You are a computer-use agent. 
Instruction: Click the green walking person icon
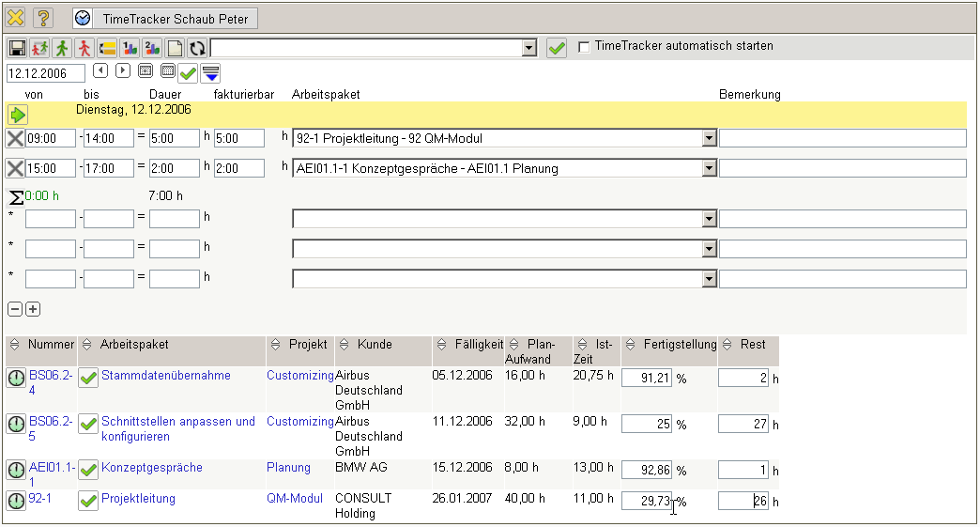coord(62,48)
